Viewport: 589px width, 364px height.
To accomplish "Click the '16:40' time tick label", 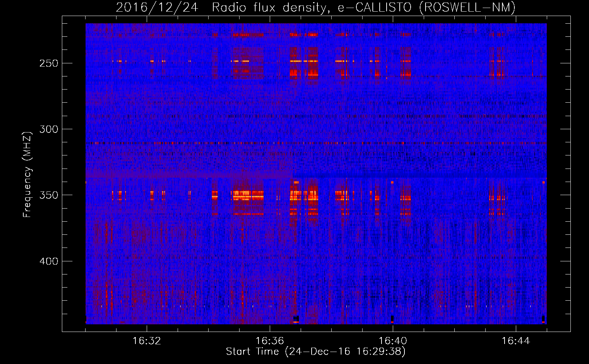I will pyautogui.click(x=393, y=341).
